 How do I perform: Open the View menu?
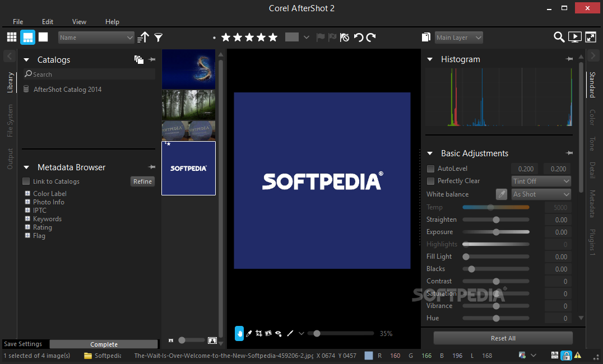tap(79, 21)
